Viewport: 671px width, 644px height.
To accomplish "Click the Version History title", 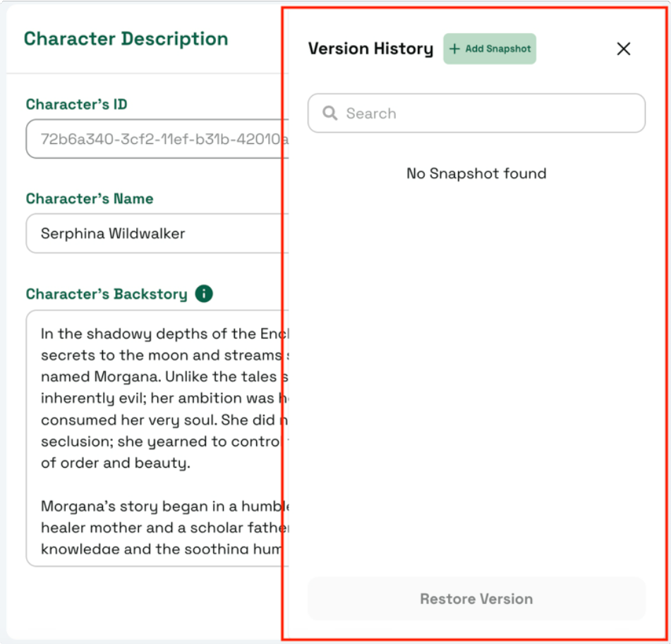I will click(x=370, y=49).
